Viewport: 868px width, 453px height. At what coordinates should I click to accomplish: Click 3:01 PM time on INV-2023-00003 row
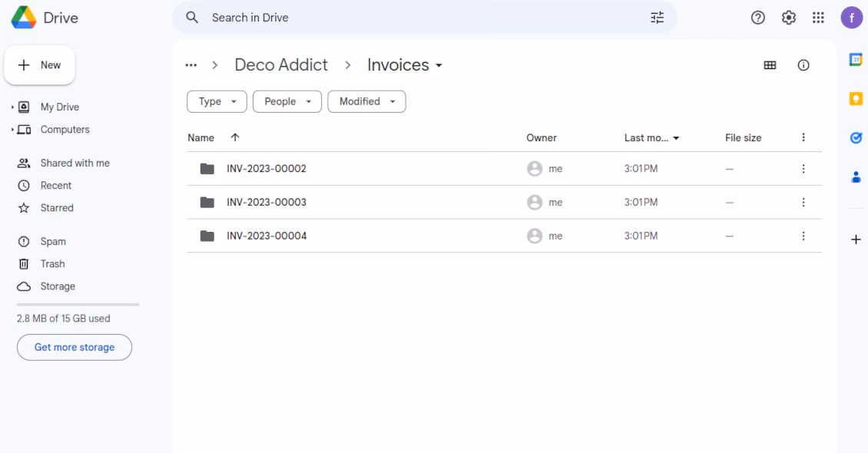tap(641, 203)
